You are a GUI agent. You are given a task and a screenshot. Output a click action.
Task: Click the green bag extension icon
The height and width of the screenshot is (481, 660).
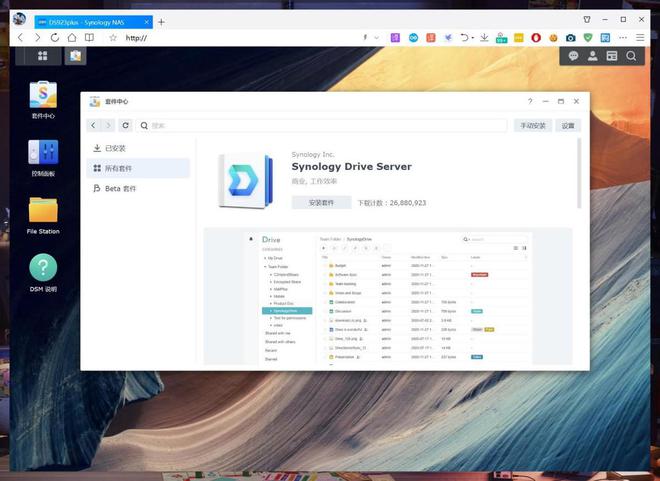tap(501, 38)
